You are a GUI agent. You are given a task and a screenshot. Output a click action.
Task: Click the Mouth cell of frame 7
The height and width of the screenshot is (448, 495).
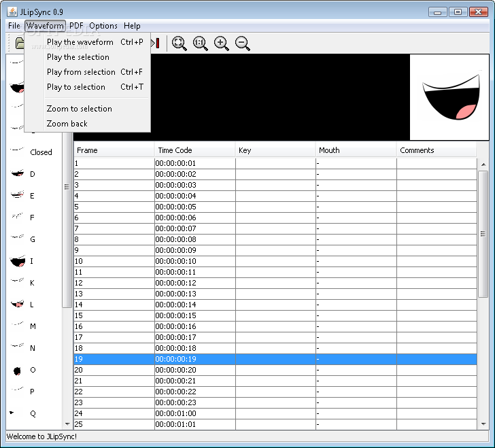(356, 228)
